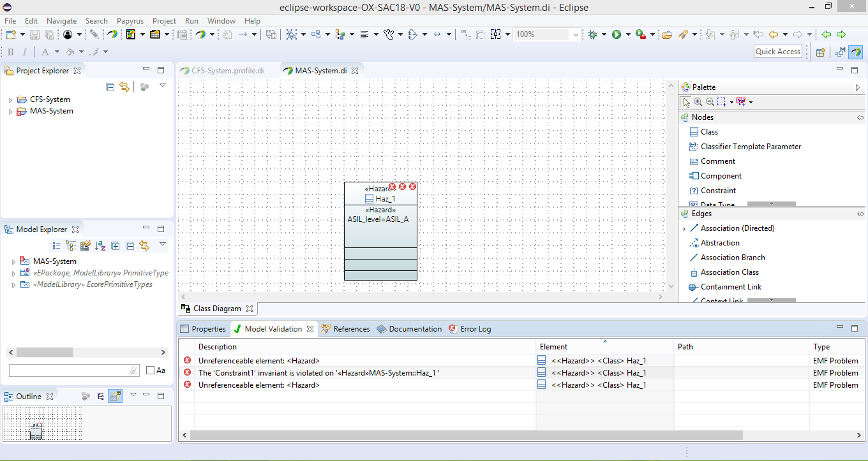Click the green Back arrow in toolbar
The height and width of the screenshot is (461, 868).
click(x=827, y=34)
